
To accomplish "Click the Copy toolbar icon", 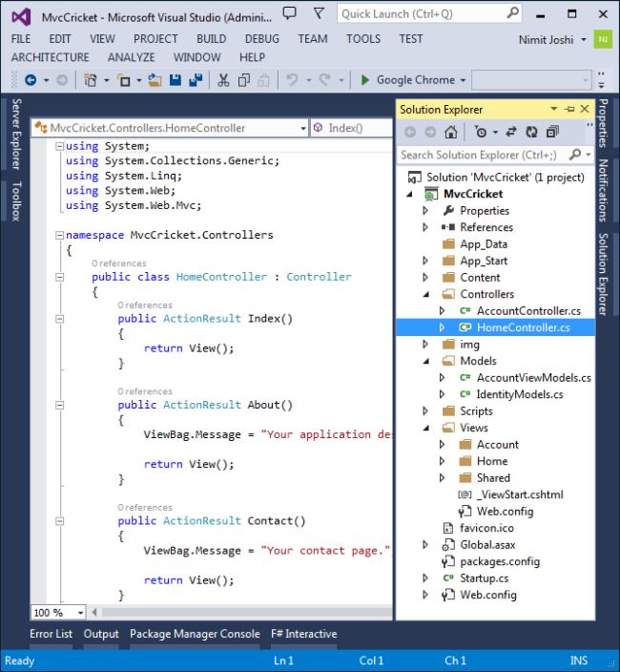I will coord(243,80).
